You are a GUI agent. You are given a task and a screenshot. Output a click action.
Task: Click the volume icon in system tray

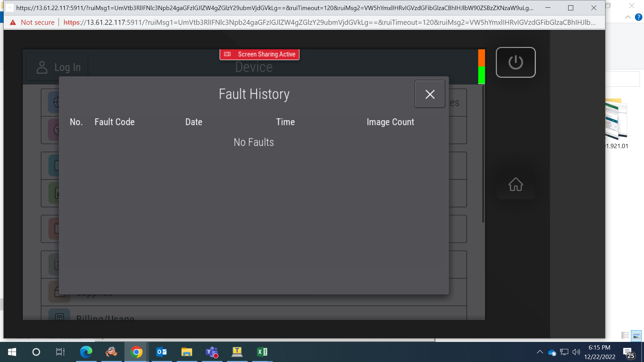click(x=576, y=352)
